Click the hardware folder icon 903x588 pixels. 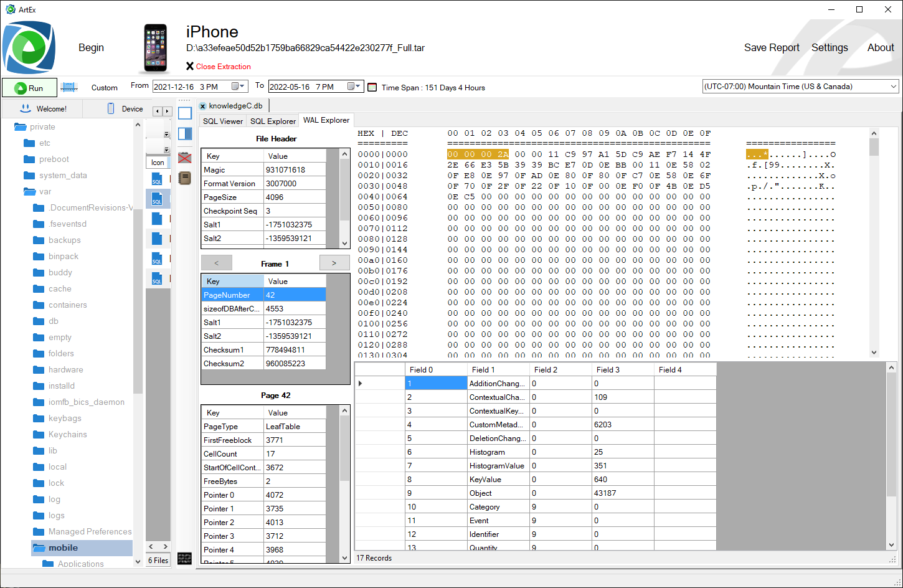(x=39, y=370)
